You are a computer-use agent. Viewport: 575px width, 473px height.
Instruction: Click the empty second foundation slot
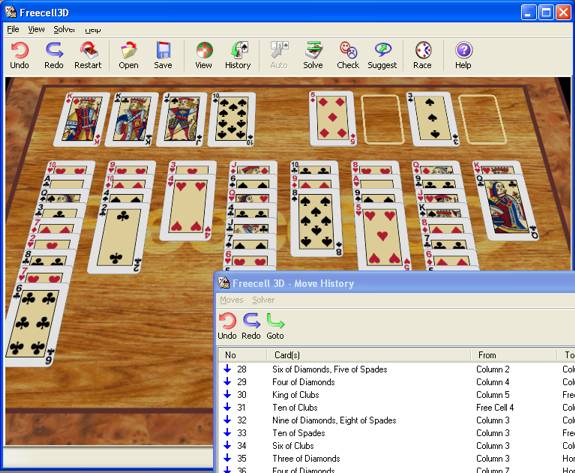(x=382, y=119)
